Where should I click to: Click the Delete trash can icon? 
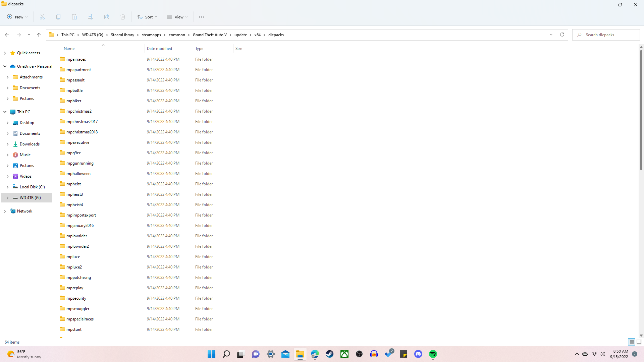(x=123, y=17)
